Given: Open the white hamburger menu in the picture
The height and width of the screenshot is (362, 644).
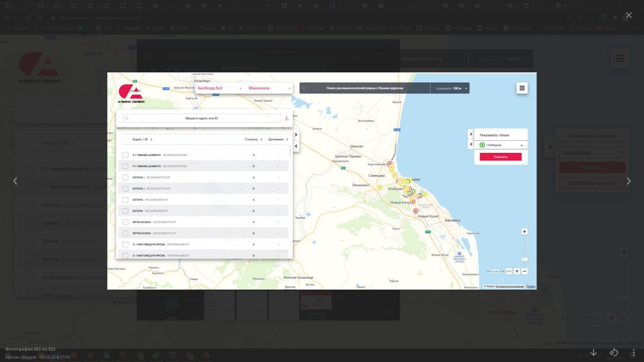Looking at the screenshot, I should pos(522,88).
